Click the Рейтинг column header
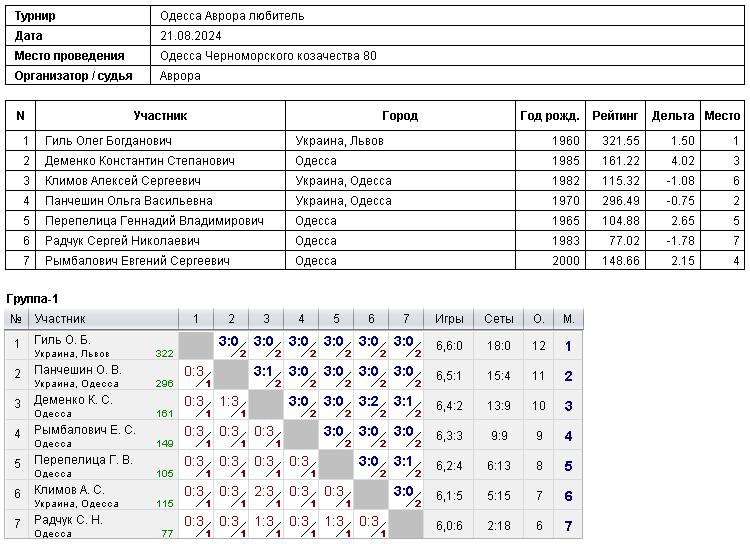The height and width of the screenshot is (544, 750). 615,116
